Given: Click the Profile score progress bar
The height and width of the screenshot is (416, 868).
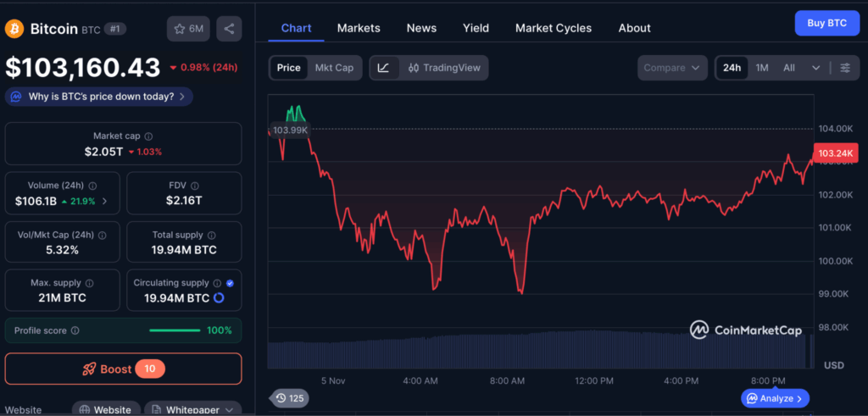Looking at the screenshot, I should tap(174, 330).
